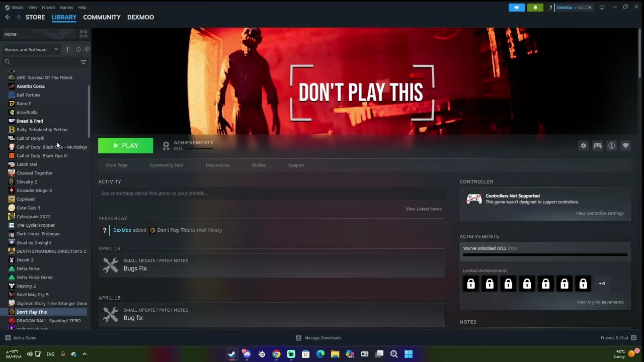Open Microsoft Store from the taskbar
The image size is (644, 362).
[305, 354]
